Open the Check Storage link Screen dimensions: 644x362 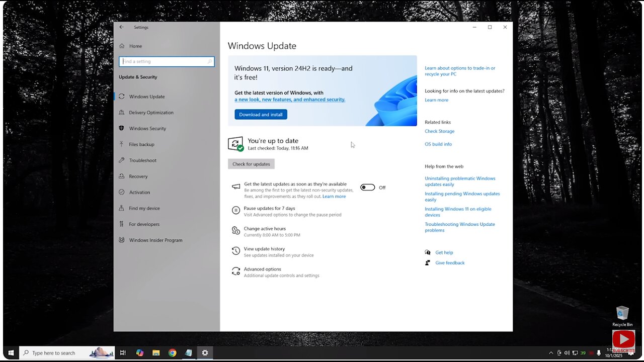coord(439,131)
